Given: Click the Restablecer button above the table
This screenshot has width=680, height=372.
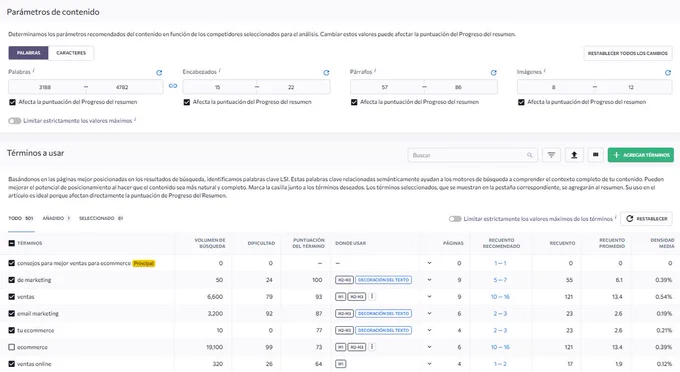Looking at the screenshot, I should (x=646, y=219).
